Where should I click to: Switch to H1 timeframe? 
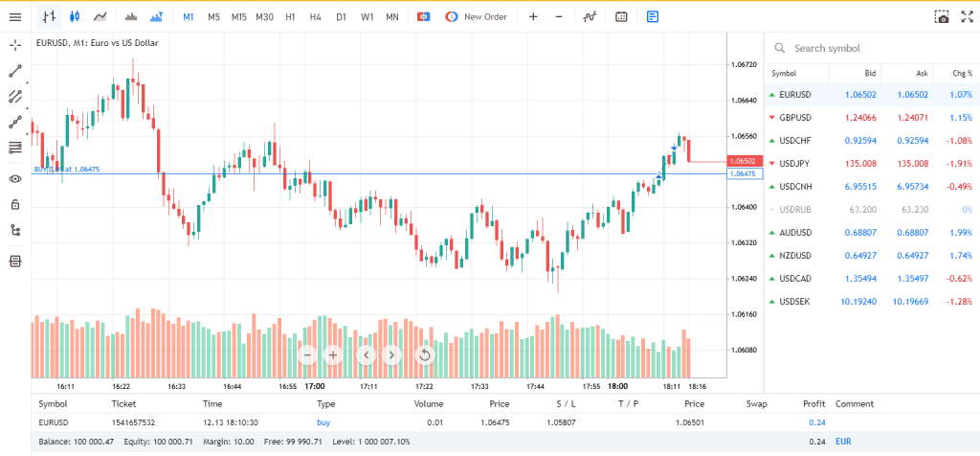(290, 17)
